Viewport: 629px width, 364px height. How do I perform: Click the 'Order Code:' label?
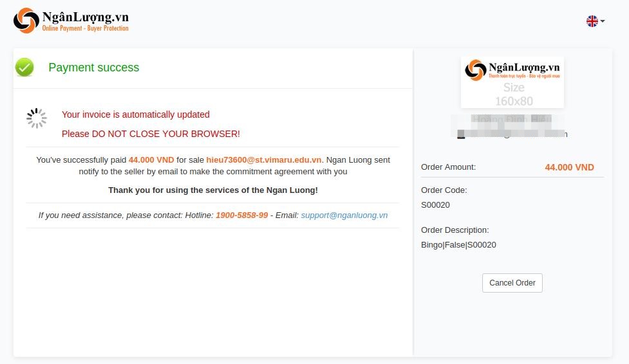(x=444, y=190)
